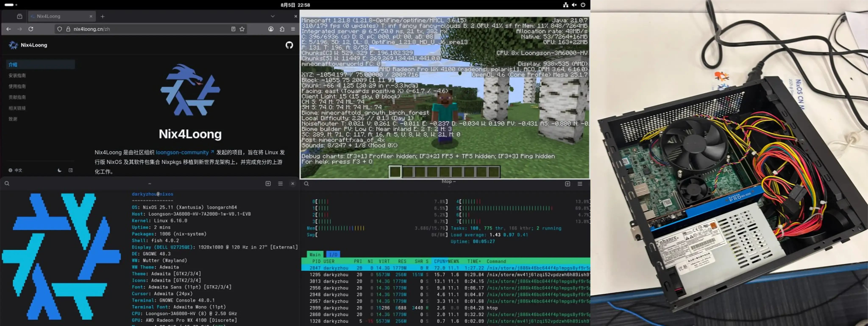Open the Firefox hamburger application menu
The width and height of the screenshot is (868, 326).
[x=293, y=29]
